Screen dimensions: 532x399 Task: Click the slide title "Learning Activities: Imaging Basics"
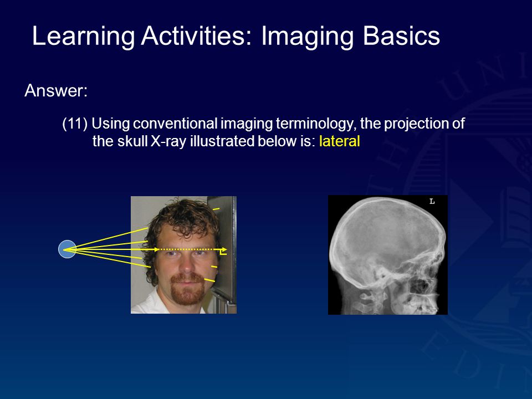tap(236, 37)
